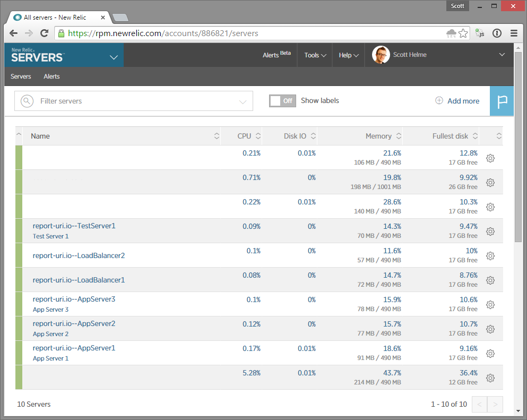Open gear for the 0.22% CPU server
Image resolution: width=527 pixels, height=420 pixels.
click(490, 207)
